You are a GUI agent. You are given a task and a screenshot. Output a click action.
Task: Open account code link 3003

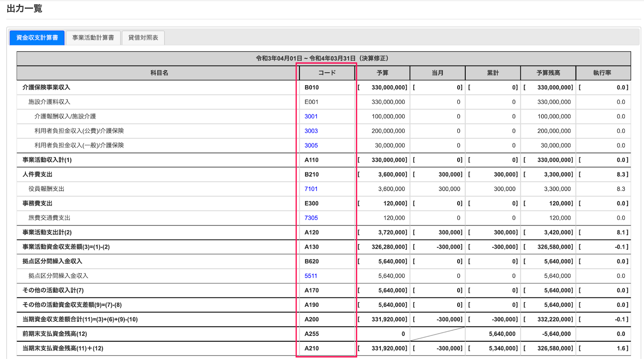[311, 131]
